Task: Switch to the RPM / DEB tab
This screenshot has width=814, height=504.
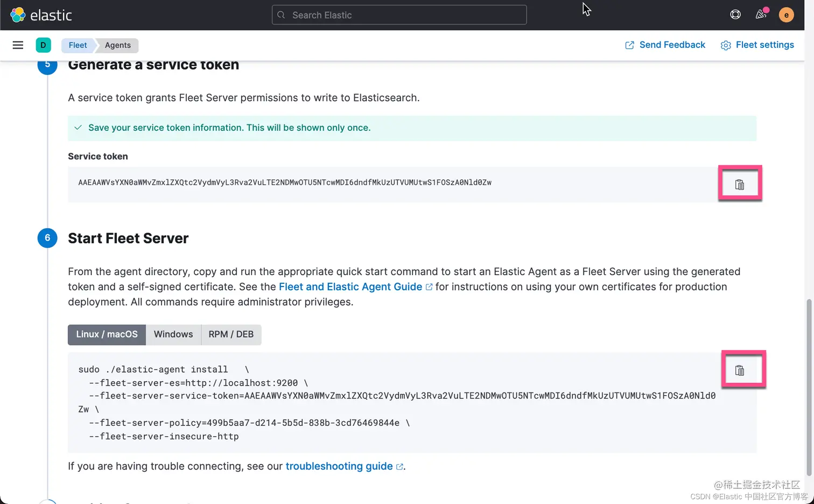Action: point(231,334)
